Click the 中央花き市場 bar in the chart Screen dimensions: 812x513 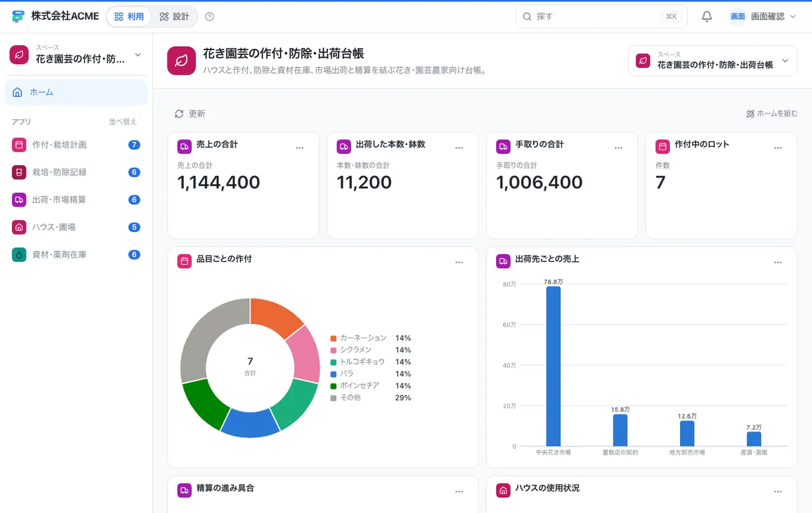(553, 367)
